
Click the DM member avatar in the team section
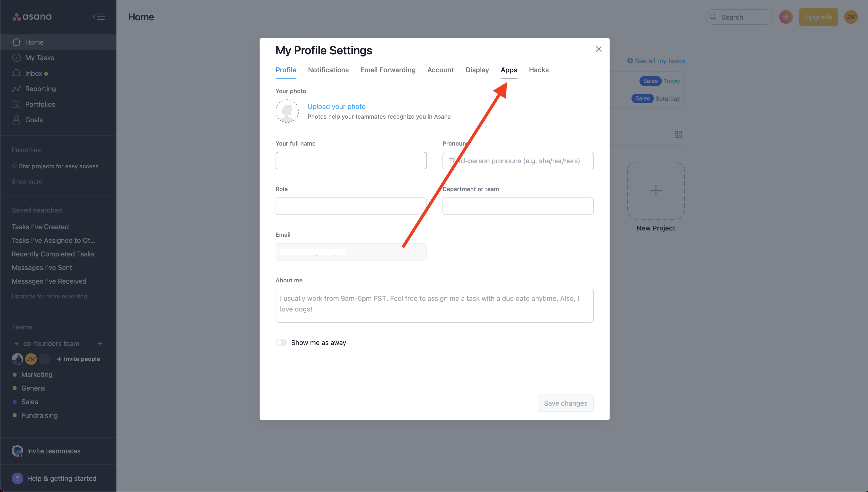(31, 359)
